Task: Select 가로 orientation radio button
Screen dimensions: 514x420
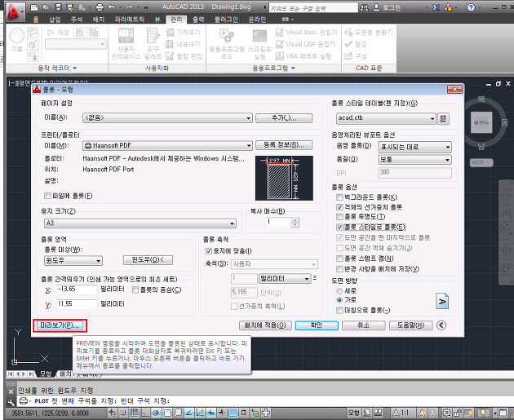Action: [x=339, y=300]
